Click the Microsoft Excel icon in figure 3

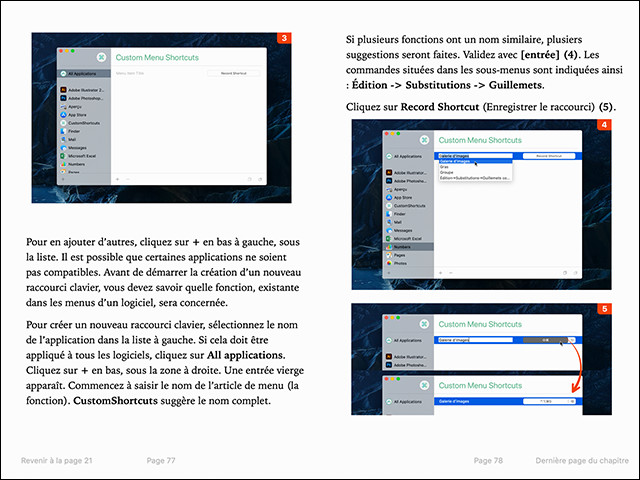click(63, 157)
